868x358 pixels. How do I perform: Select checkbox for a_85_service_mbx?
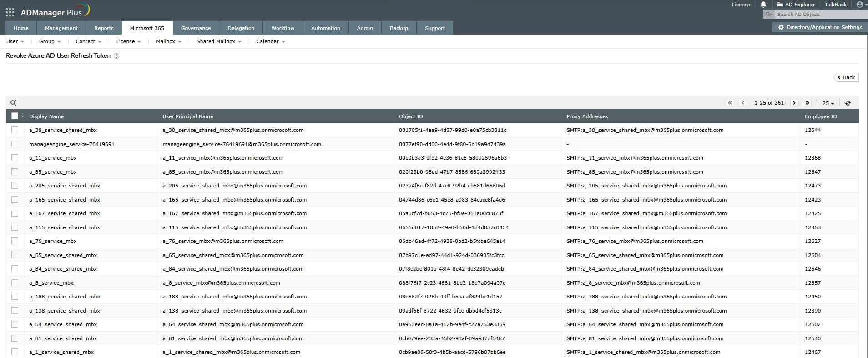click(x=15, y=172)
